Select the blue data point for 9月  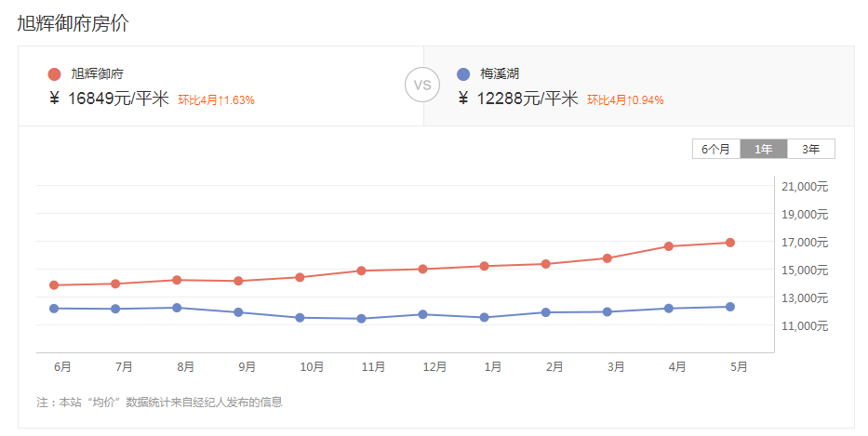238,312
